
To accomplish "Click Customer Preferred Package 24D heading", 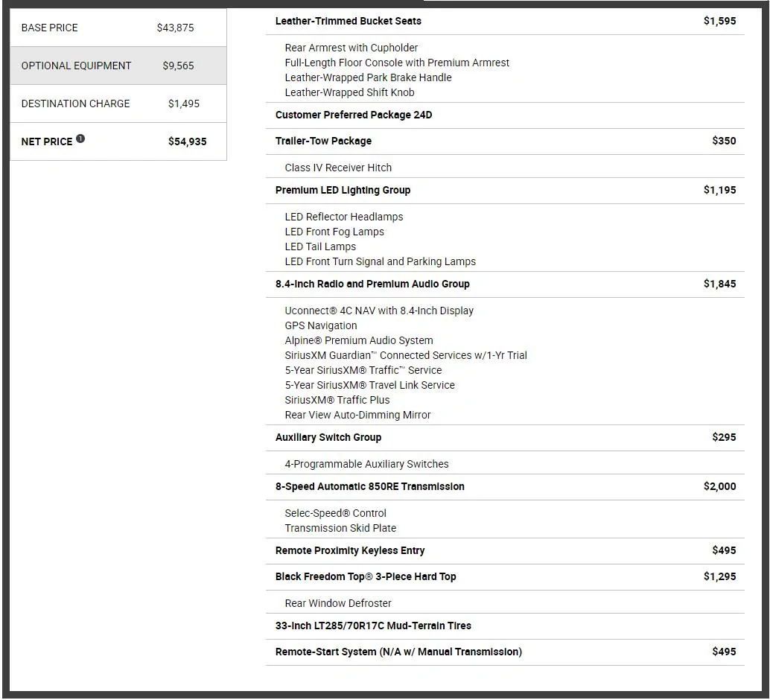I will coord(354,115).
